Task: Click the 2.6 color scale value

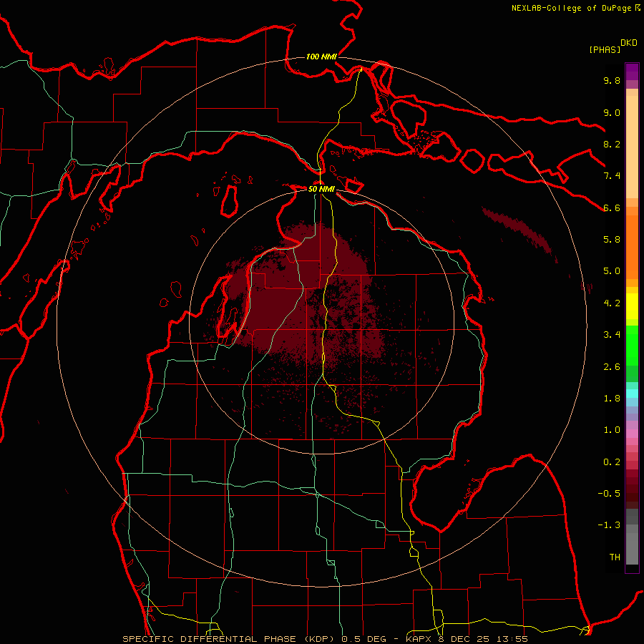Action: 612,367
